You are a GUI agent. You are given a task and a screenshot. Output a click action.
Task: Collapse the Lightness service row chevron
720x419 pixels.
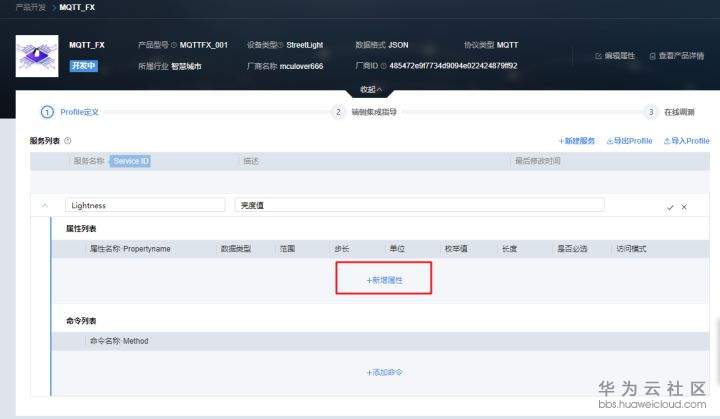coord(45,205)
